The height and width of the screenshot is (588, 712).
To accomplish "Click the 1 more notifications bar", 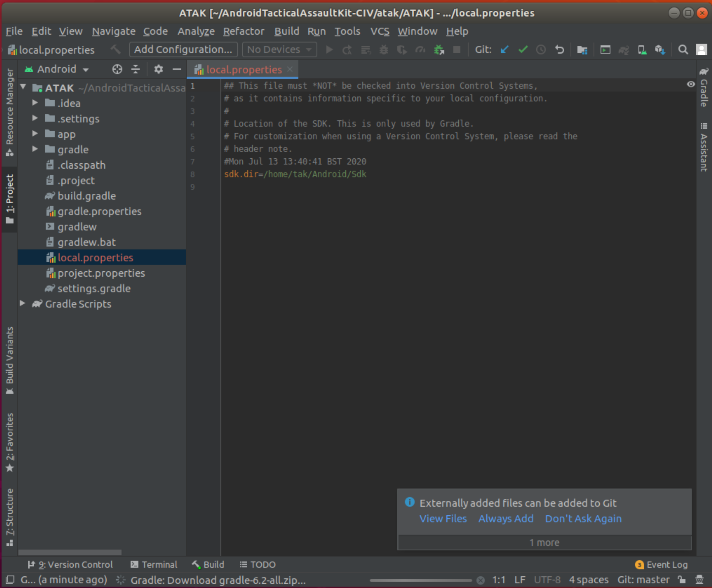I will [x=544, y=542].
